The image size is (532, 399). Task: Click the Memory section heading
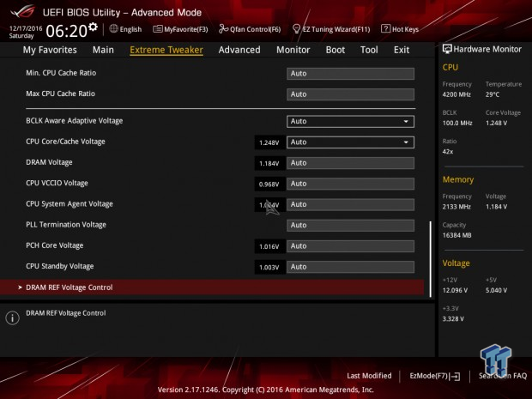point(458,179)
